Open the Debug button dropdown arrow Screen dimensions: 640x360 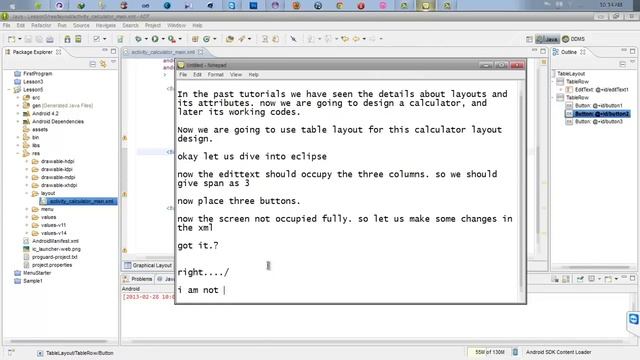tap(146, 39)
